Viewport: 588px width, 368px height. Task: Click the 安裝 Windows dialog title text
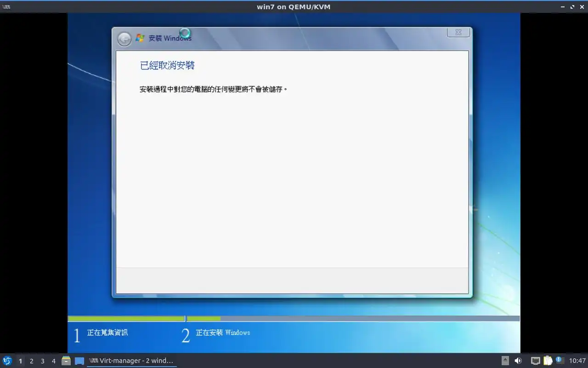170,39
